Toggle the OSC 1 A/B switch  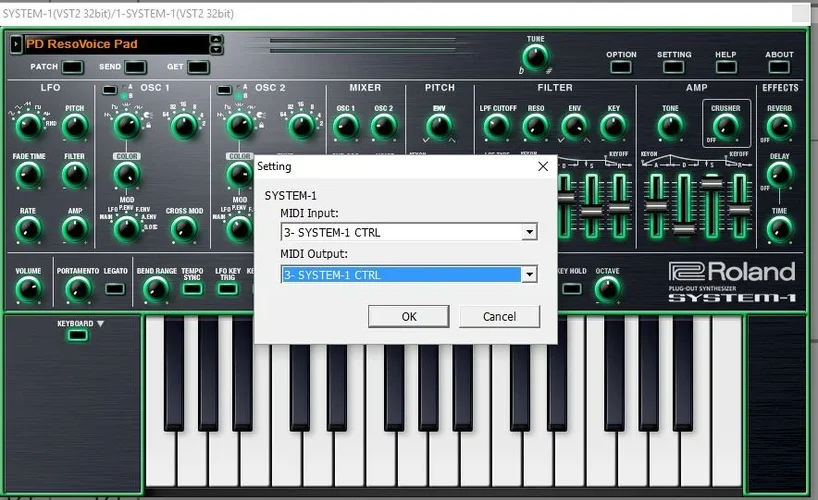(110, 90)
